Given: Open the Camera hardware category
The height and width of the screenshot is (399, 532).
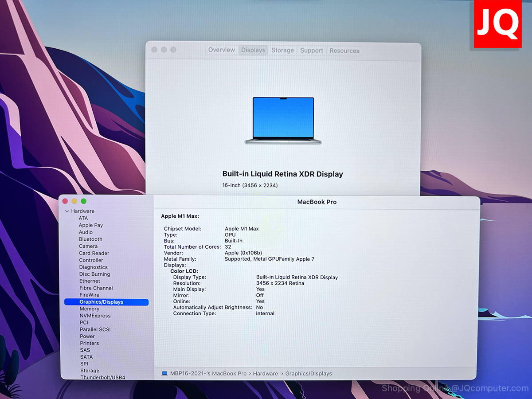Looking at the screenshot, I should 88,246.
